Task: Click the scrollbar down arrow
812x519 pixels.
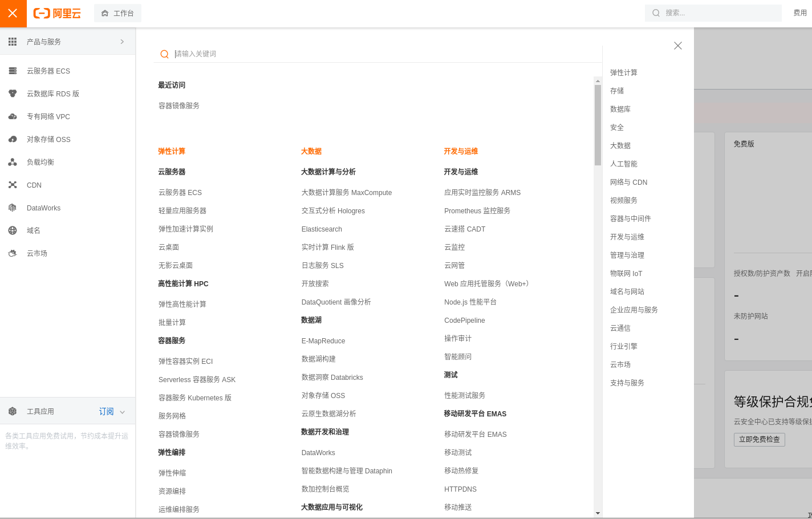Action: click(x=598, y=513)
